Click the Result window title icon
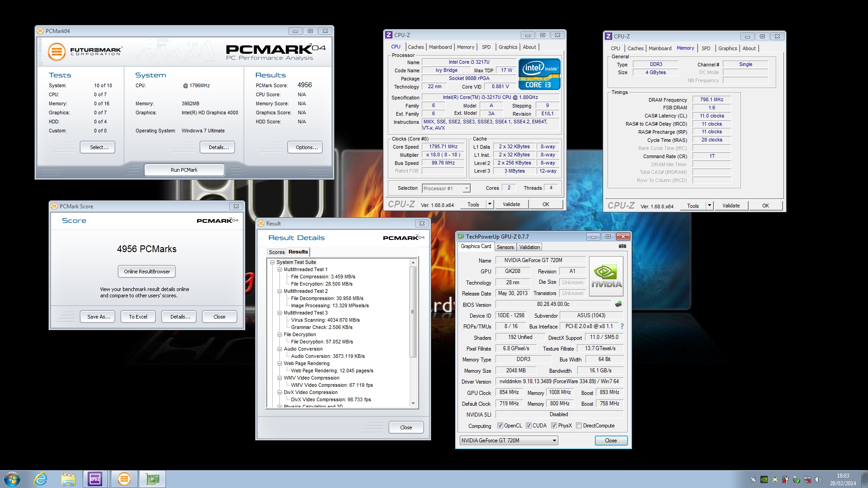Viewport: 868px width, 488px height. tap(261, 223)
